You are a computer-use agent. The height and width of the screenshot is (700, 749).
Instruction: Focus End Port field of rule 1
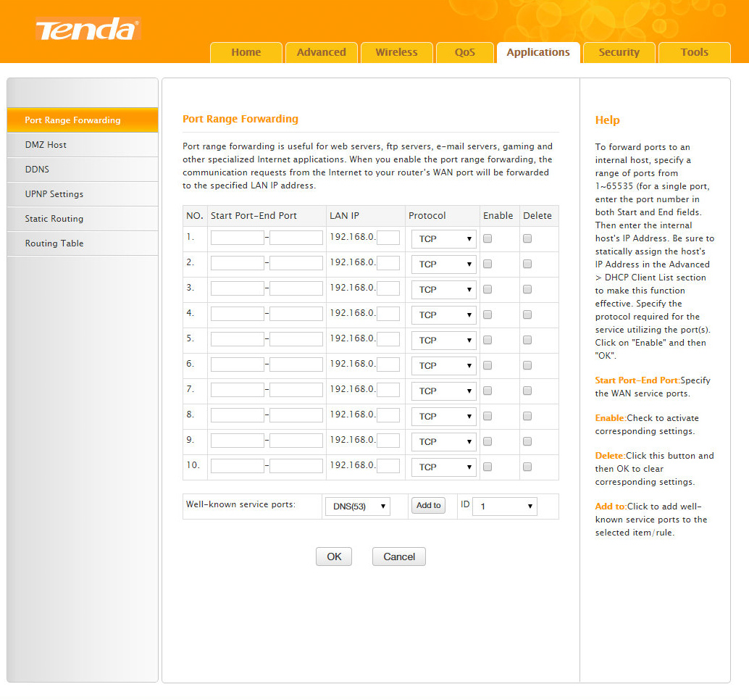tap(296, 238)
